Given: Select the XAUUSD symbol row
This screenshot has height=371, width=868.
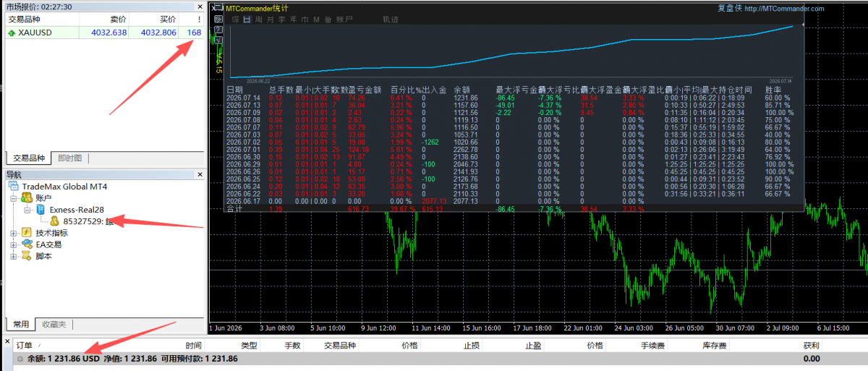Looking at the screenshot, I should [x=106, y=33].
